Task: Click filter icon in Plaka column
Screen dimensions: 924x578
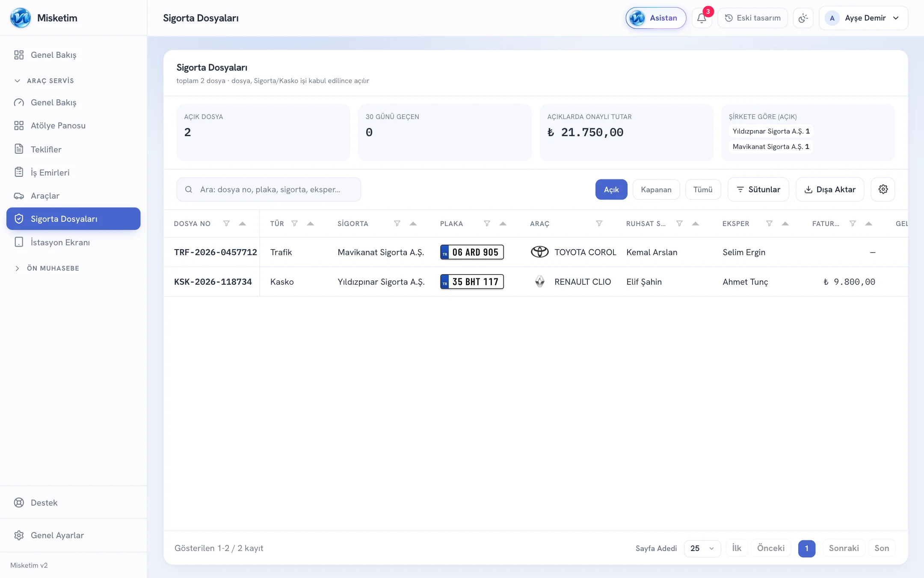Action: (x=487, y=223)
